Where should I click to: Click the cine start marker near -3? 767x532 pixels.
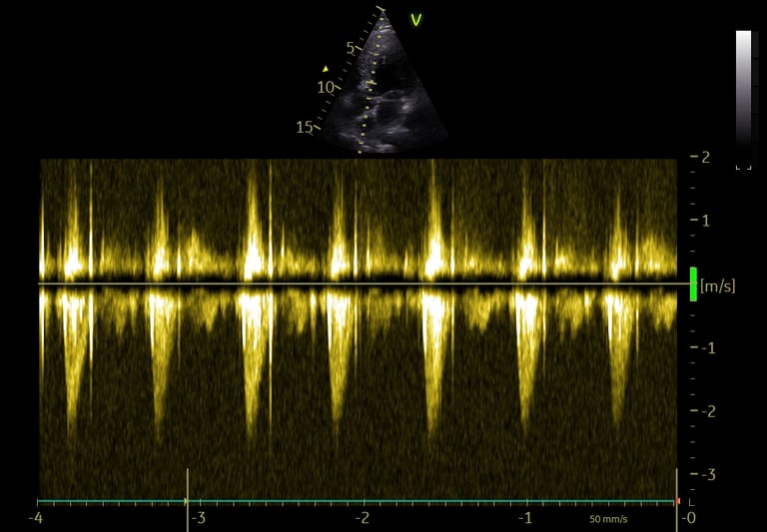point(188,500)
